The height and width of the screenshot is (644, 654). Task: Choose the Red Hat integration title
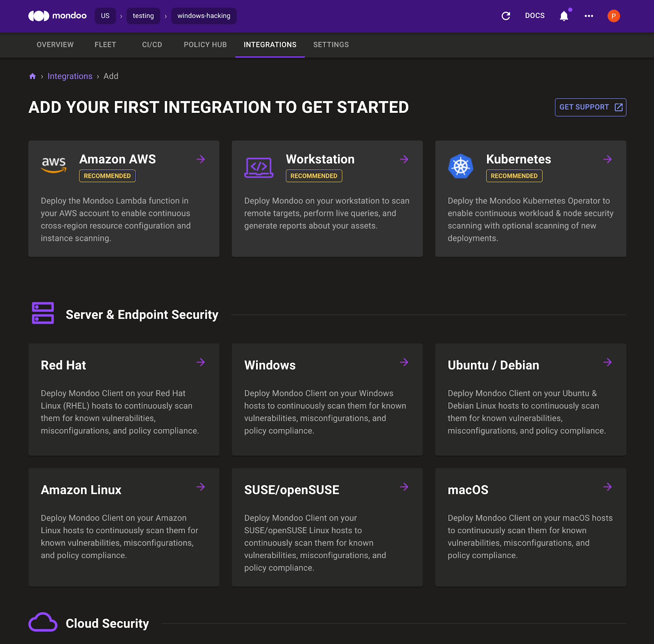point(63,365)
